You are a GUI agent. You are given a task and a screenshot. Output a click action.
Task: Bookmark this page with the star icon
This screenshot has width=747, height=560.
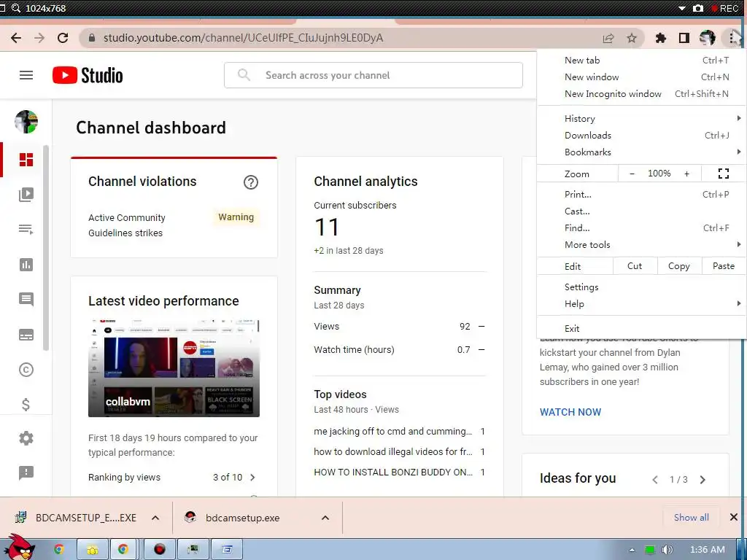(x=632, y=38)
